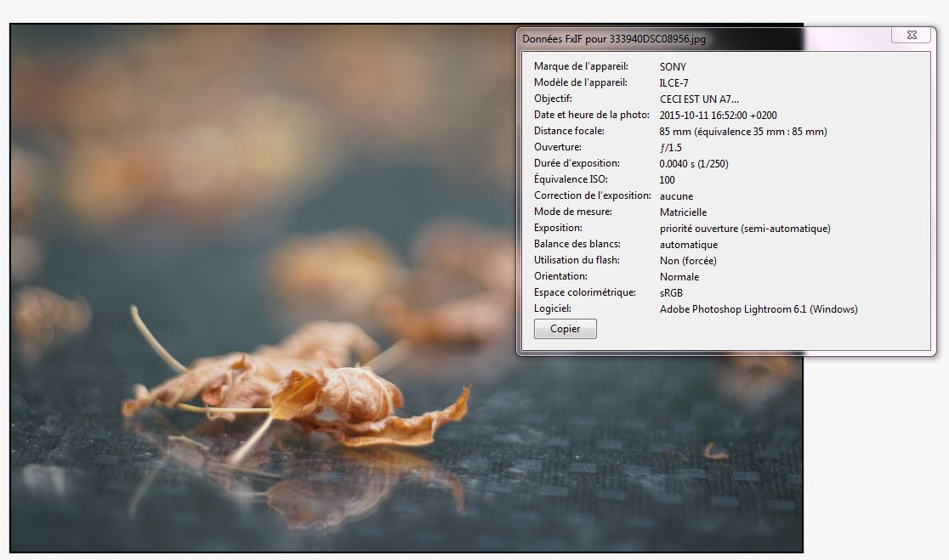Select 'priorité ouverture (semi-automatique)' value
This screenshot has height=560, width=949.
745,229
